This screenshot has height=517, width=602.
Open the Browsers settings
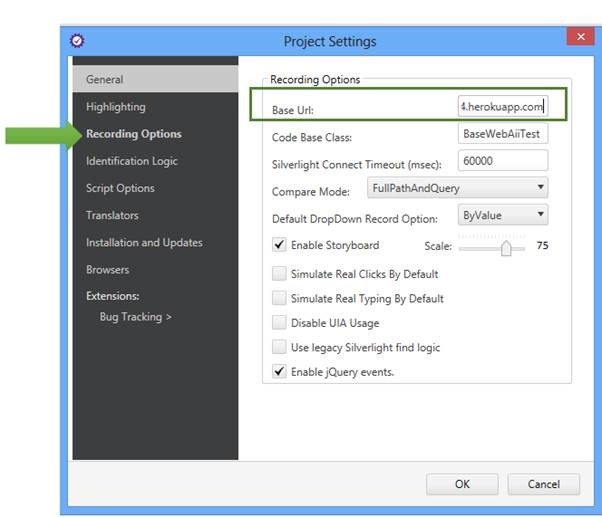108,269
